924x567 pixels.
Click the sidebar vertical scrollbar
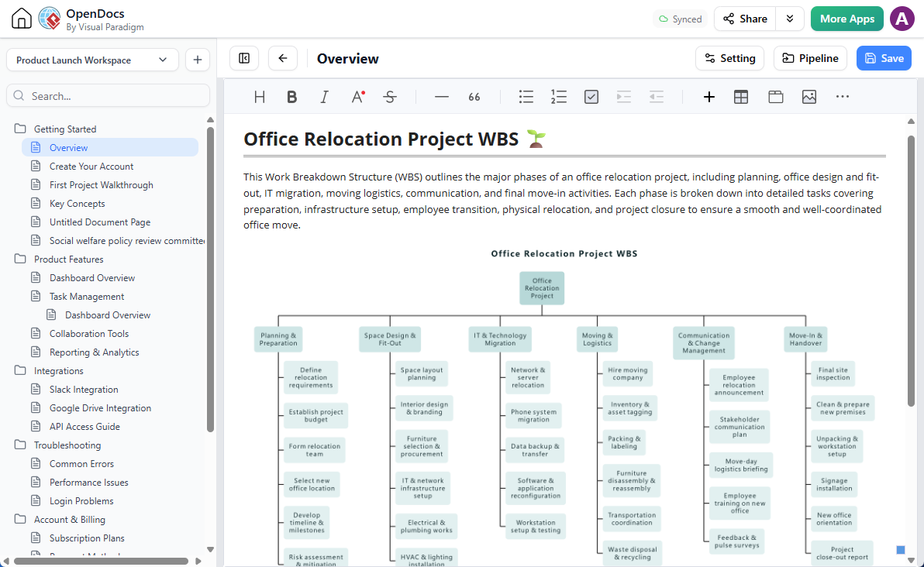pos(210,280)
